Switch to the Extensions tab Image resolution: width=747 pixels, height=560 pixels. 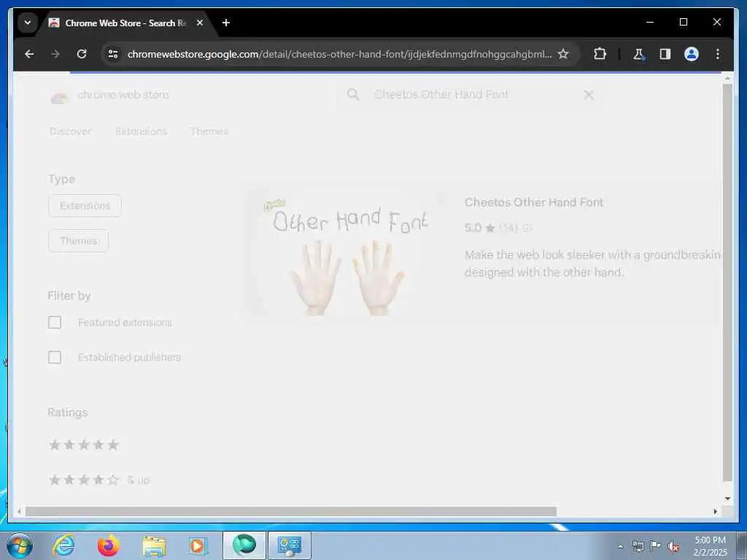click(x=141, y=131)
